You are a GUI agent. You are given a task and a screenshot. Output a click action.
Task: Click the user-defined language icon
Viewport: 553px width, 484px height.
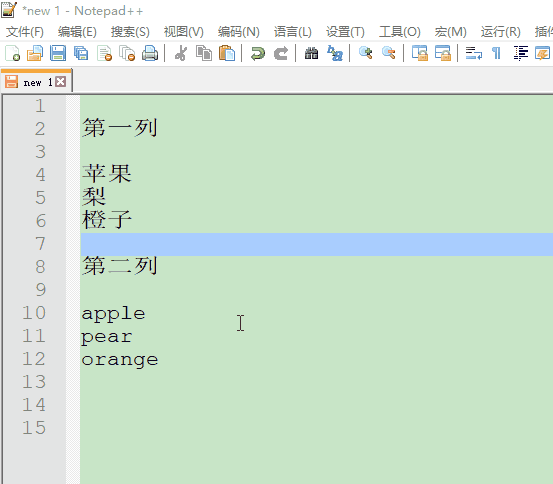click(x=542, y=54)
